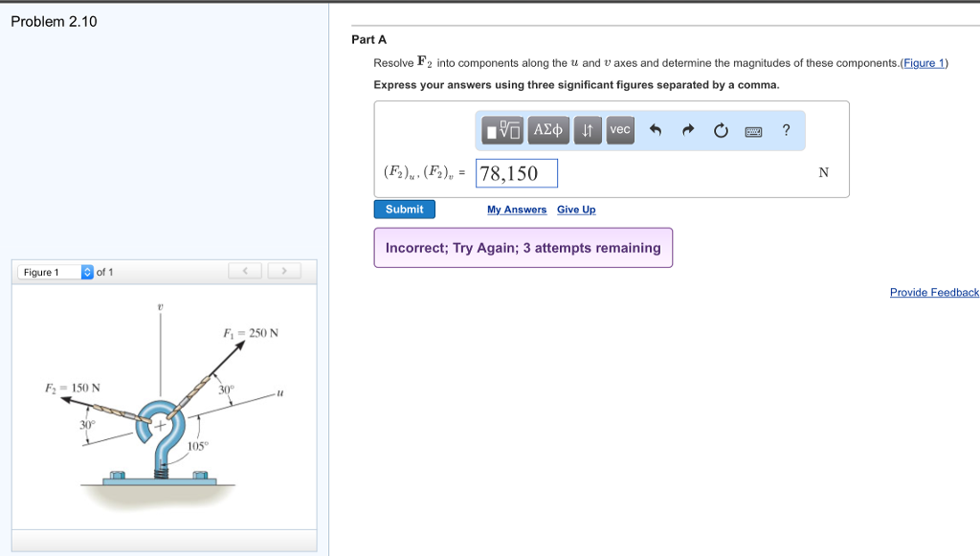Click the next figure chevron button
The height and width of the screenshot is (556, 980).
(x=284, y=271)
